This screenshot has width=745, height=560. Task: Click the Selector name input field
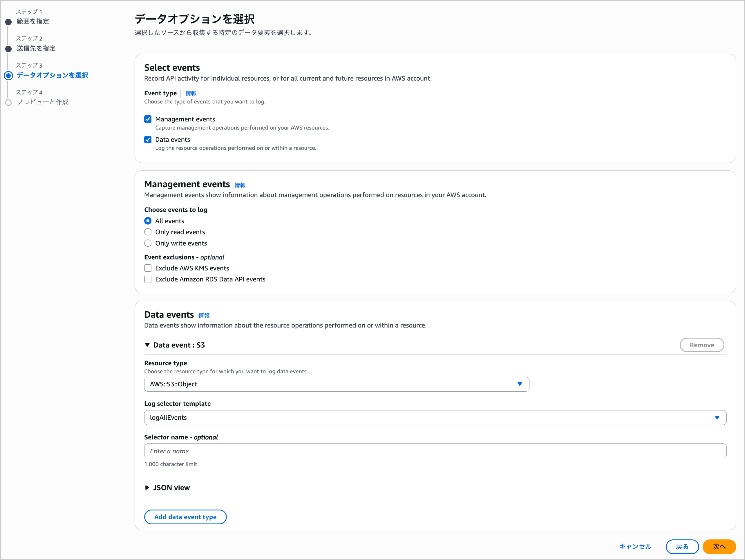435,451
